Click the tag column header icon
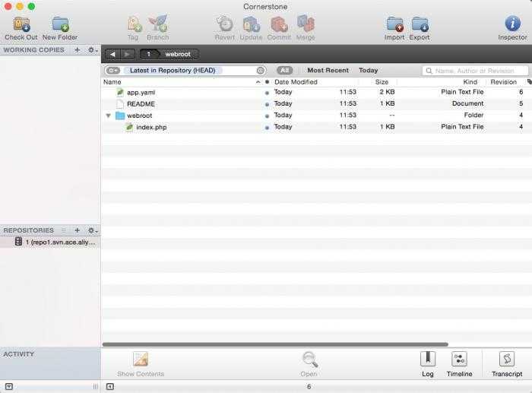 click(x=529, y=82)
